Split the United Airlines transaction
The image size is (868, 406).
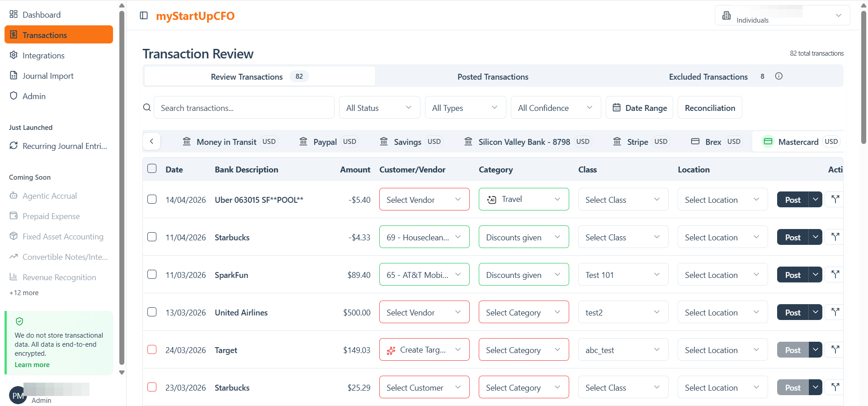tap(835, 312)
